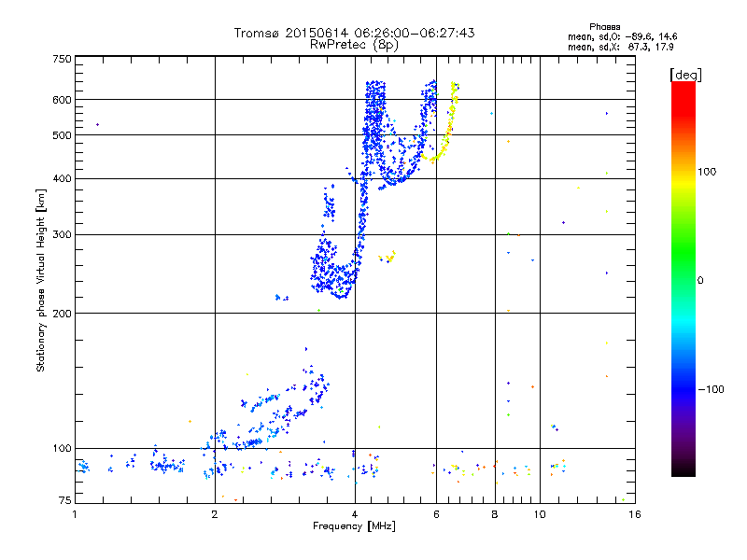
Task: Click the y-axis tick label '200'
Action: tap(62, 314)
